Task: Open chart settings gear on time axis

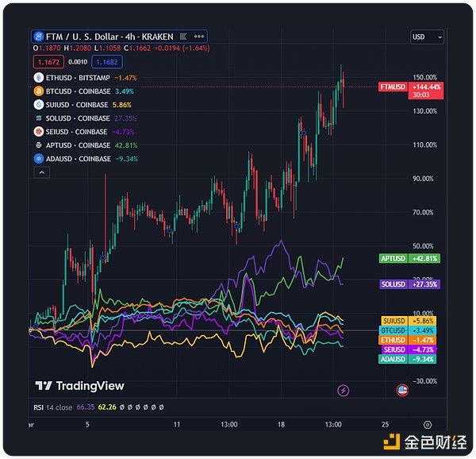Action: pos(428,424)
